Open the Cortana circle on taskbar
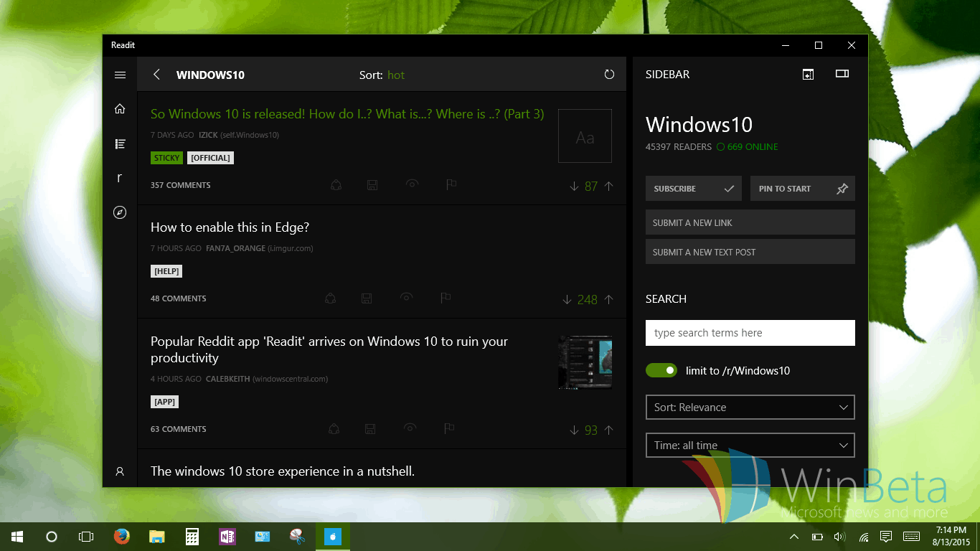 (52, 537)
